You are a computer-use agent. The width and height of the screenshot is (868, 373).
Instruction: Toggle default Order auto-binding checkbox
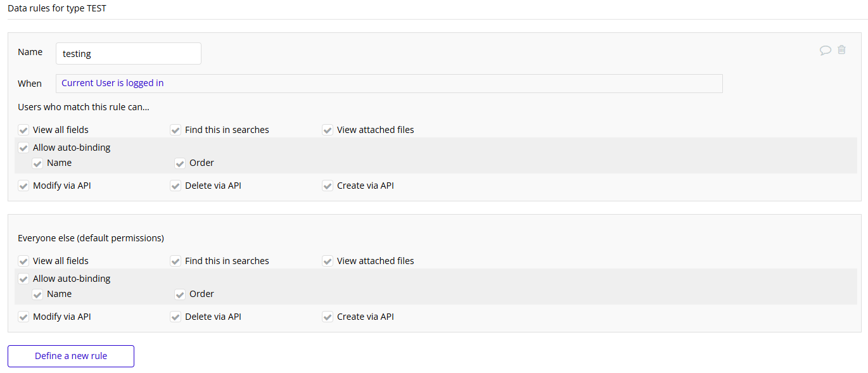[x=180, y=294]
